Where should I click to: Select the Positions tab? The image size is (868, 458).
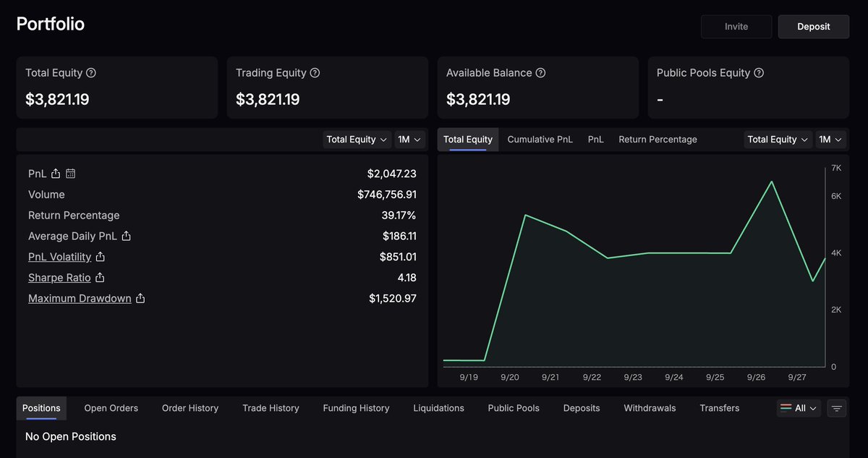tap(41, 408)
